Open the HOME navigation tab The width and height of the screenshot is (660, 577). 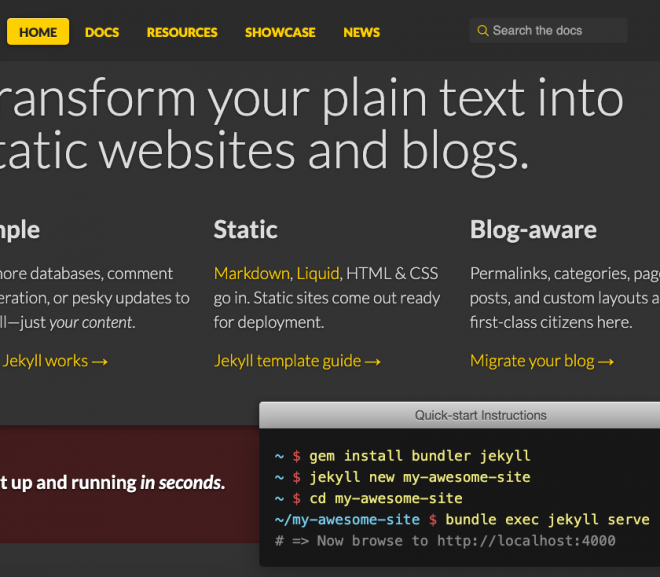(38, 32)
